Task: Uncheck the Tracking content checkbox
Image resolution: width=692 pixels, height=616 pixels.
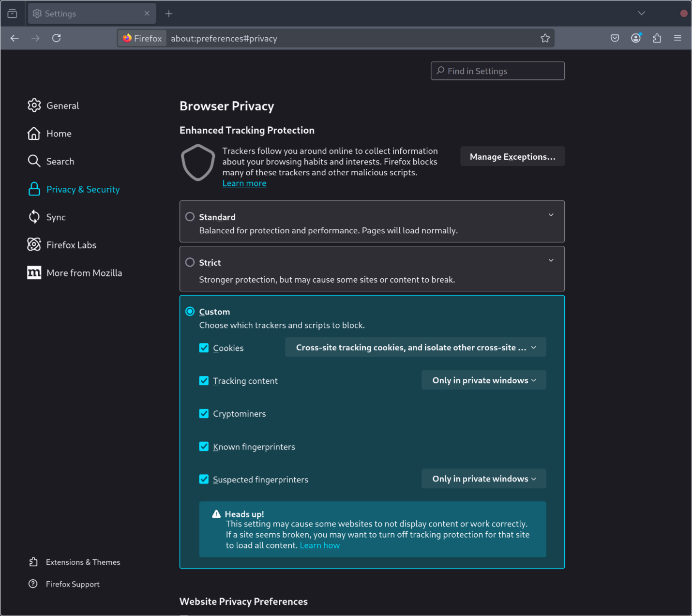Action: pyautogui.click(x=204, y=381)
